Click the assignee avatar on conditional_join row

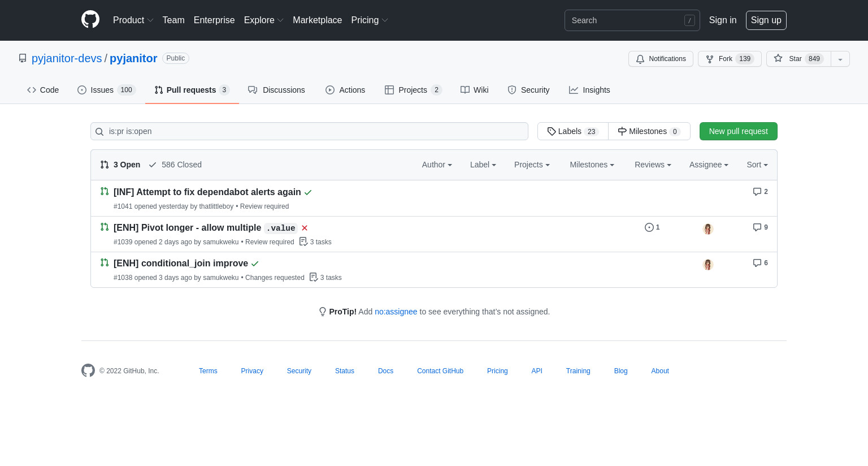[708, 265]
